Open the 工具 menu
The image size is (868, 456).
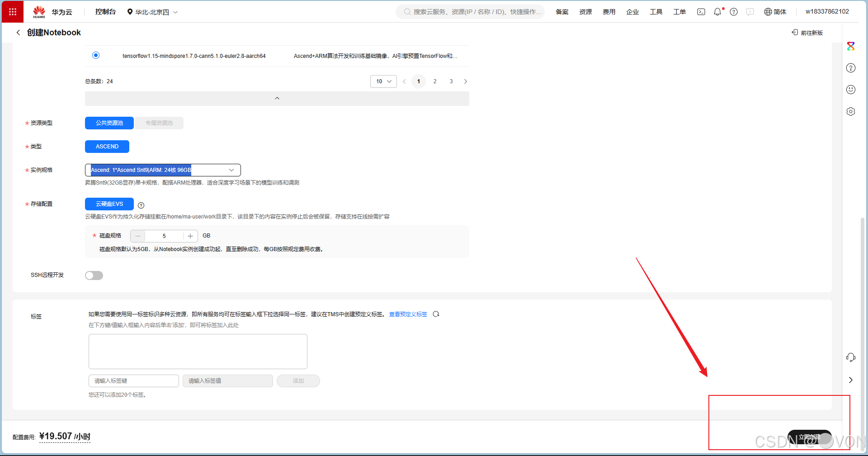click(x=656, y=12)
